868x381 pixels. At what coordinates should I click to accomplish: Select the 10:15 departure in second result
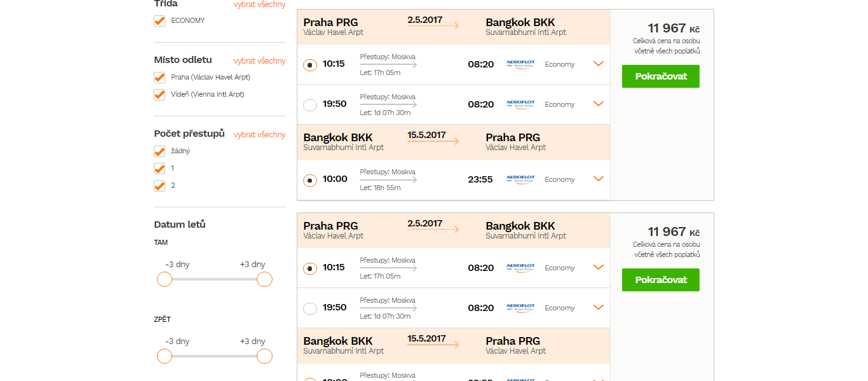click(310, 268)
